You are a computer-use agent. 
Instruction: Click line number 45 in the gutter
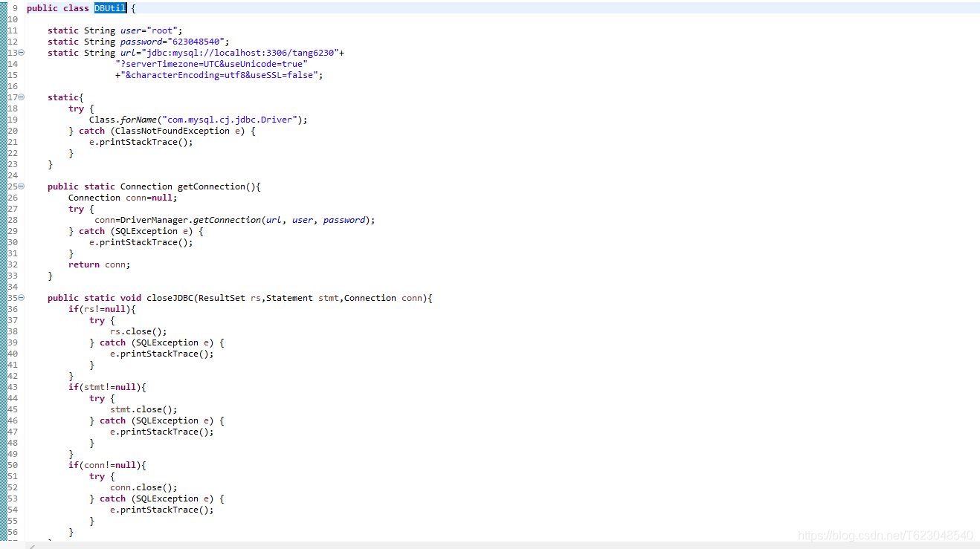pyautogui.click(x=13, y=409)
